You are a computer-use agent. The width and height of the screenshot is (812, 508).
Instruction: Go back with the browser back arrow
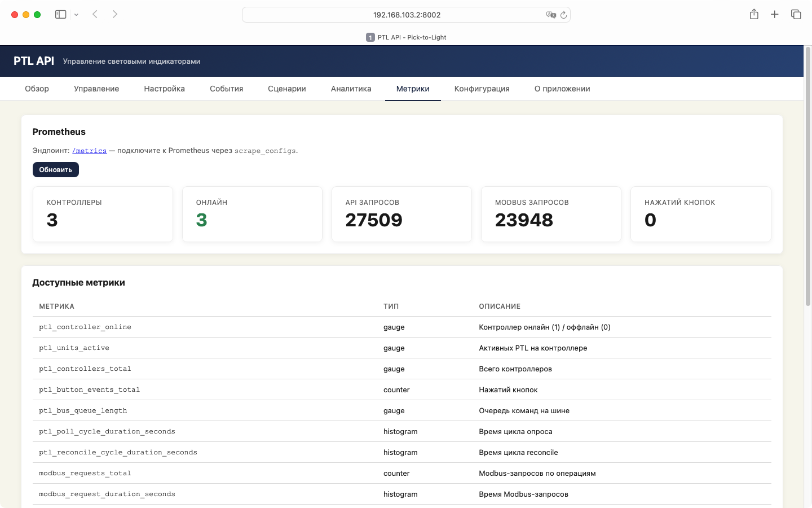click(x=95, y=15)
